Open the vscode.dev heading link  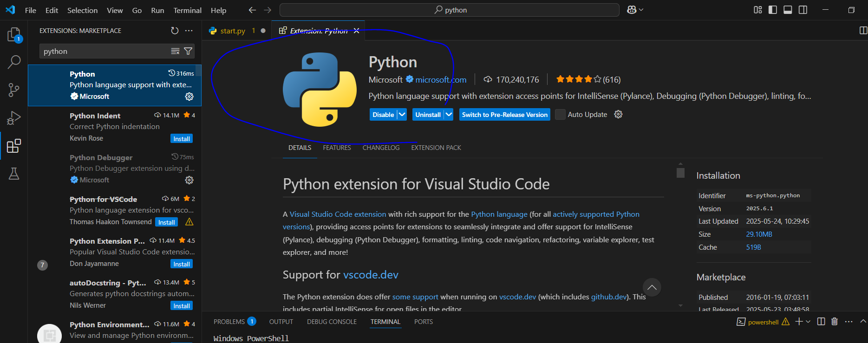(371, 275)
